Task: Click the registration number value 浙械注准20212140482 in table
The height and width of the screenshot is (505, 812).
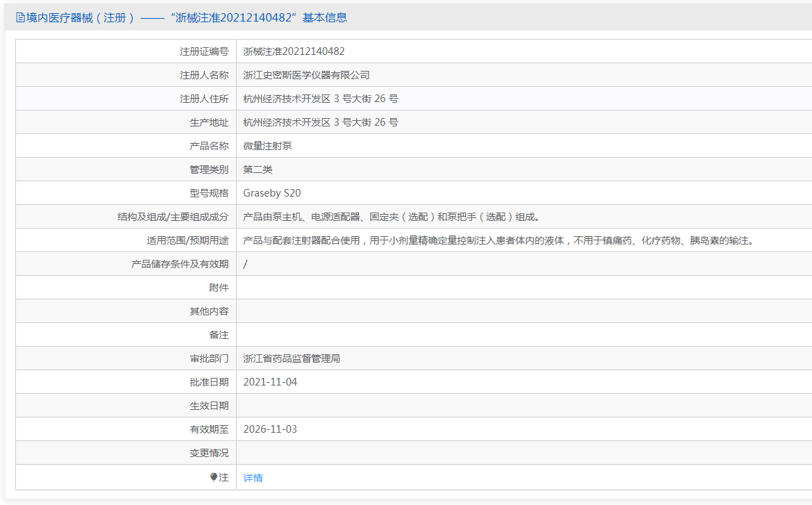Action: click(294, 51)
